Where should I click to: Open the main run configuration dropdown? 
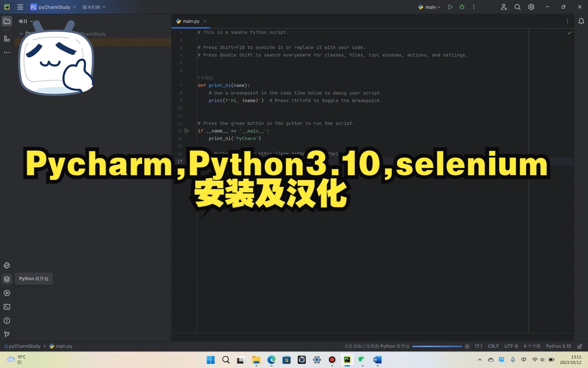pyautogui.click(x=429, y=7)
